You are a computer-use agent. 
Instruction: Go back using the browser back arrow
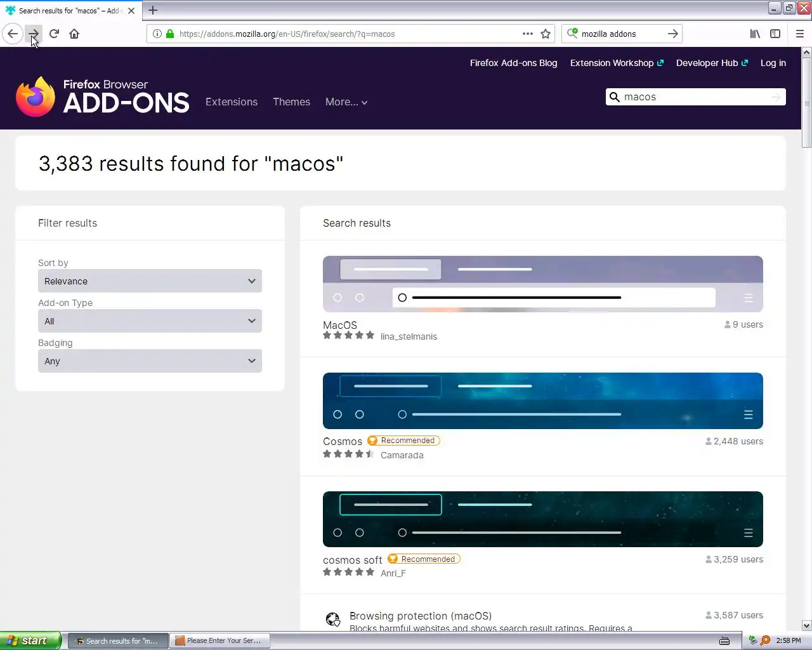point(13,34)
